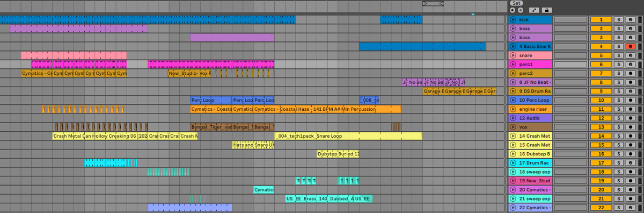Unfold the 17 Drum Rac track

(513, 163)
